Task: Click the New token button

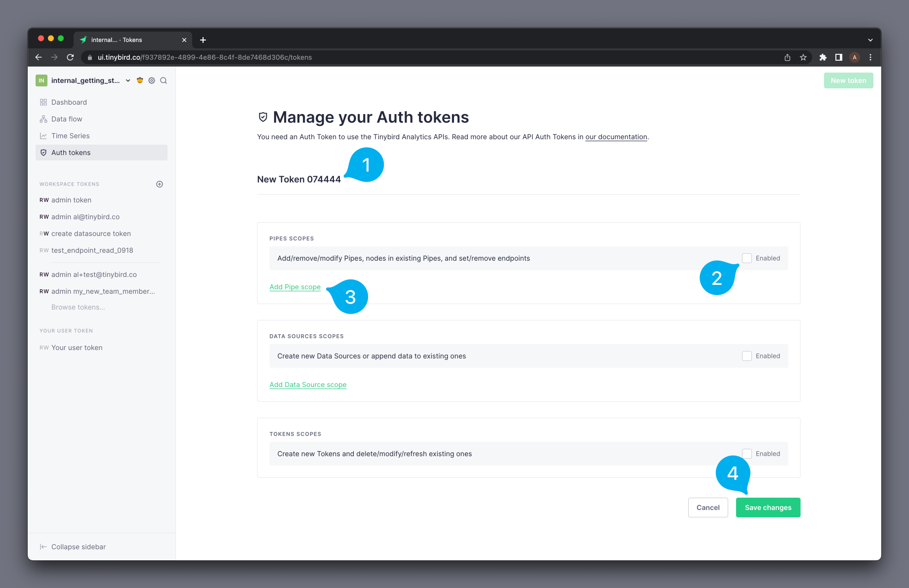Action: 848,80
